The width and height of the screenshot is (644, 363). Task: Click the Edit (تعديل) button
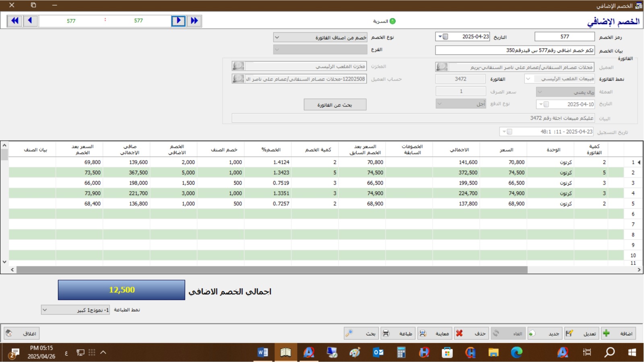click(582, 334)
